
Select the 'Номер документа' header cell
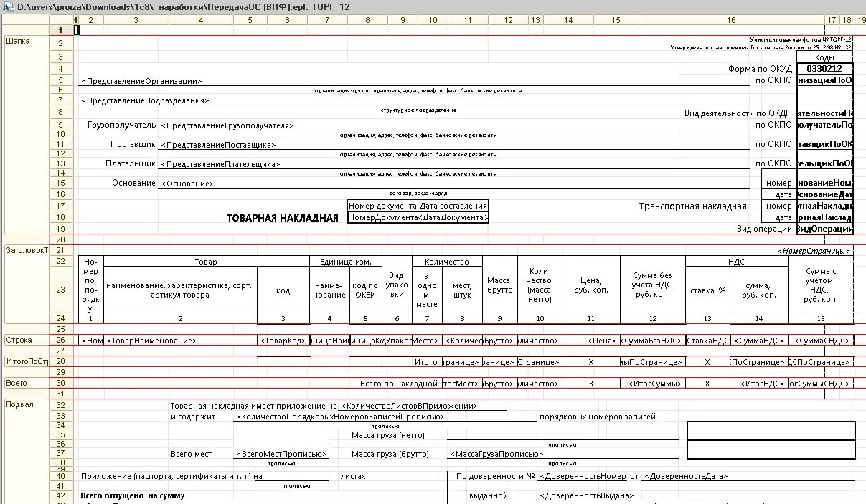click(x=382, y=206)
